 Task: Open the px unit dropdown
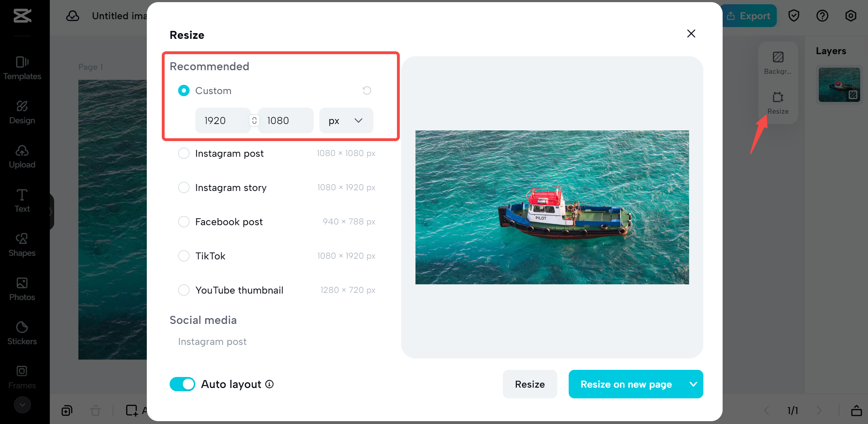tap(346, 120)
